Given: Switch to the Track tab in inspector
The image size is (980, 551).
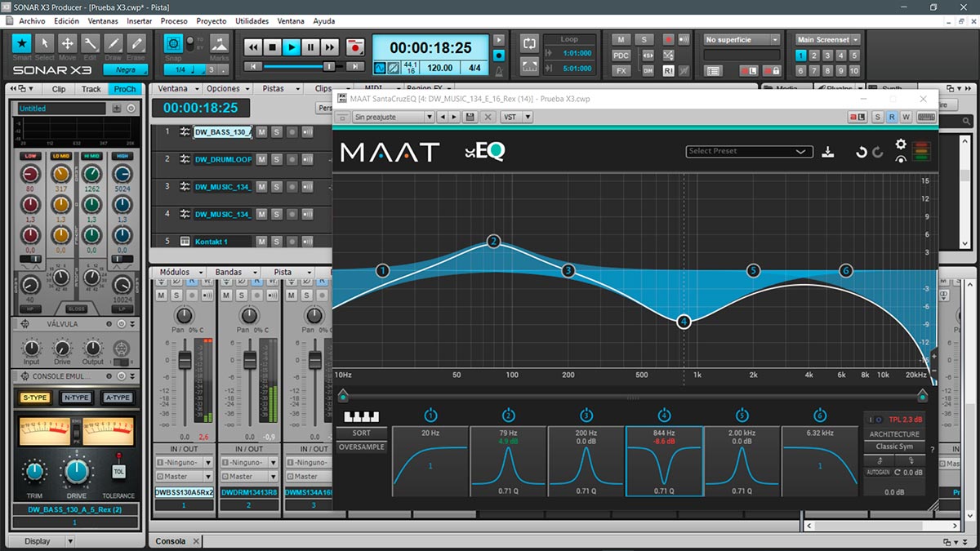Looking at the screenshot, I should click(x=91, y=89).
